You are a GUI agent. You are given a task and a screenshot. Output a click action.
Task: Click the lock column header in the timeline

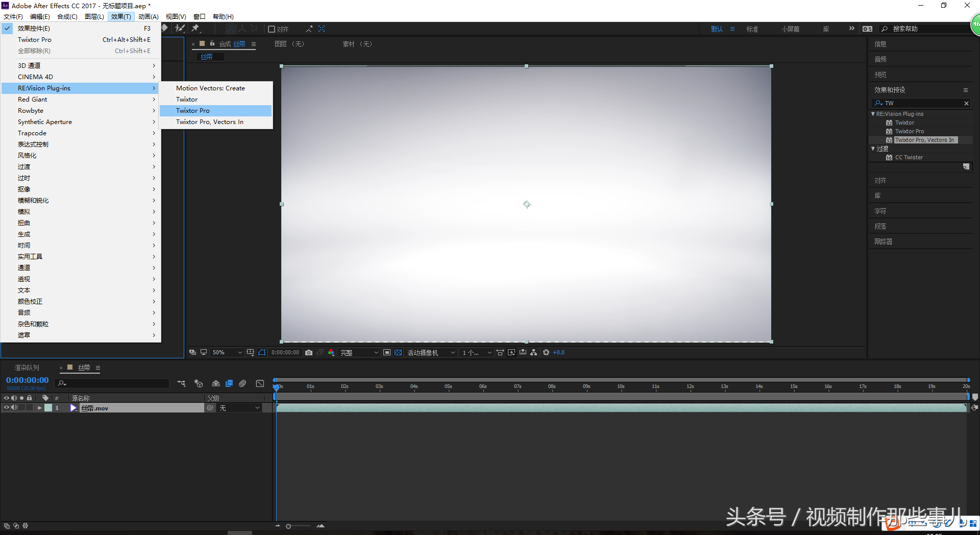[30, 398]
